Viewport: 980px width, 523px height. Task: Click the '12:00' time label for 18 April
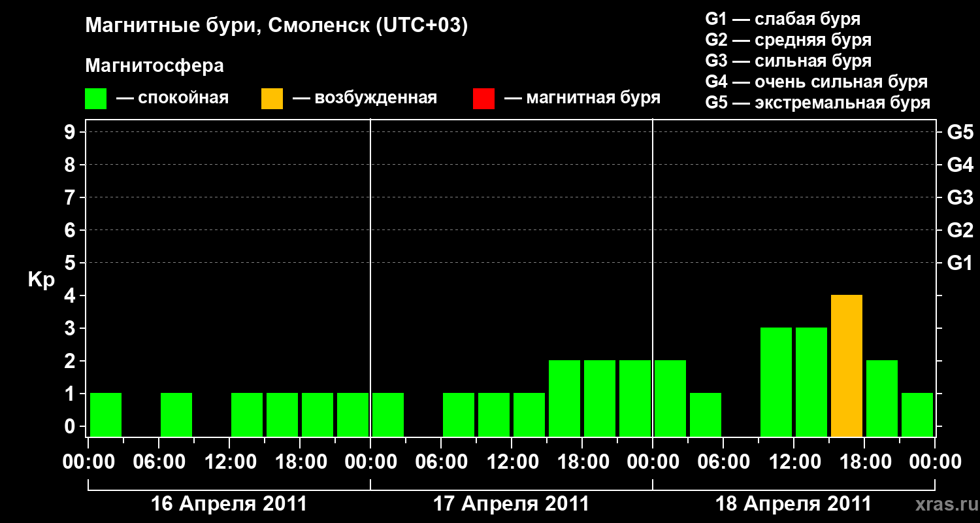(x=794, y=462)
